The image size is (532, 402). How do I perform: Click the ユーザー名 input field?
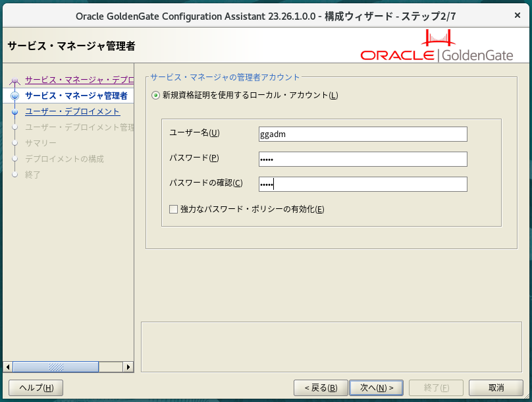363,134
